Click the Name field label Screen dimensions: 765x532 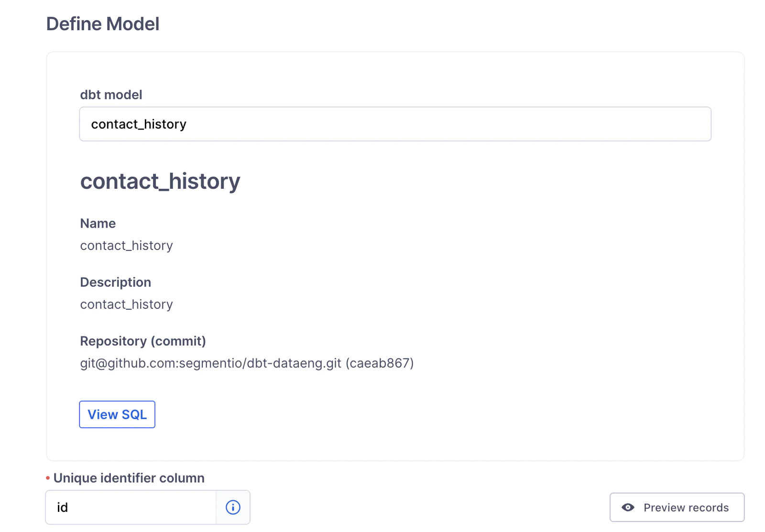coord(98,223)
